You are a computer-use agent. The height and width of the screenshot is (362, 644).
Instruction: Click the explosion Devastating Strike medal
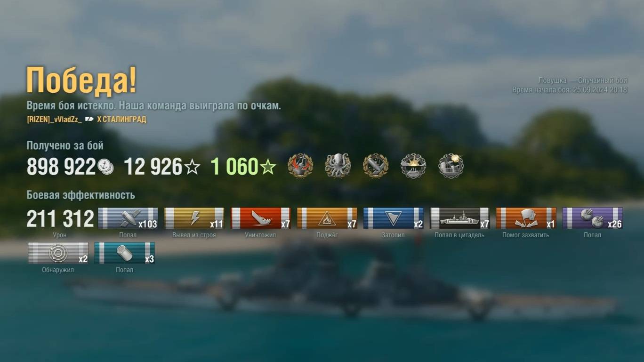[413, 166]
